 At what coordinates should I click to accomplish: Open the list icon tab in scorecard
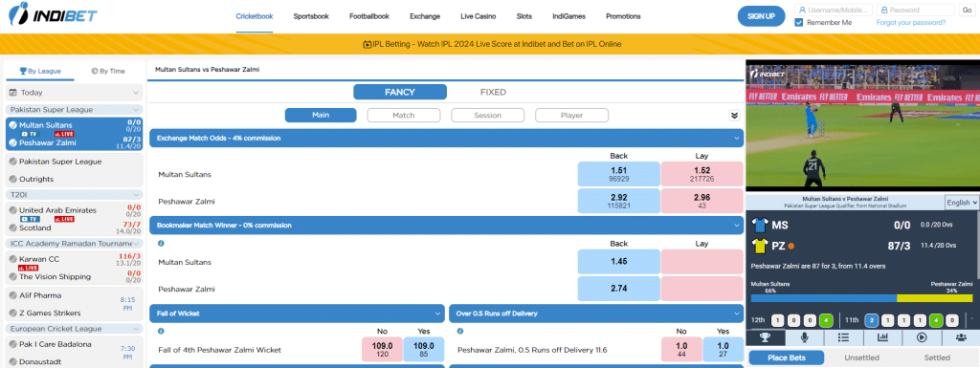(x=843, y=337)
